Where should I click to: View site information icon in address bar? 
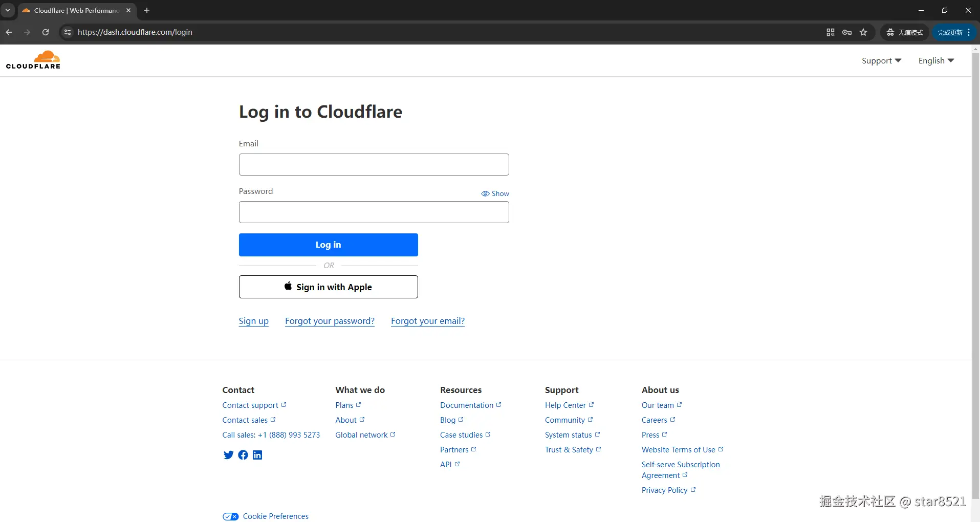click(x=67, y=32)
